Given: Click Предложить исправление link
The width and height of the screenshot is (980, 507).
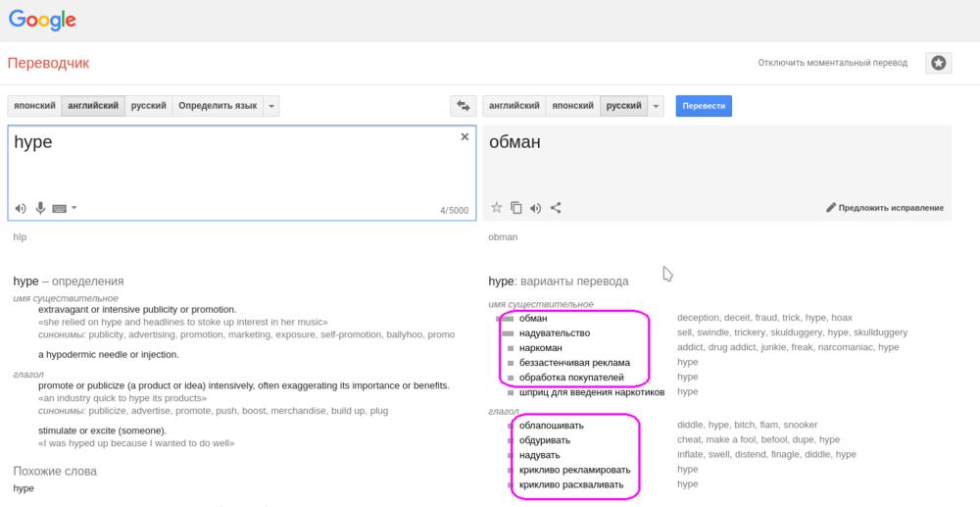Looking at the screenshot, I should point(891,208).
